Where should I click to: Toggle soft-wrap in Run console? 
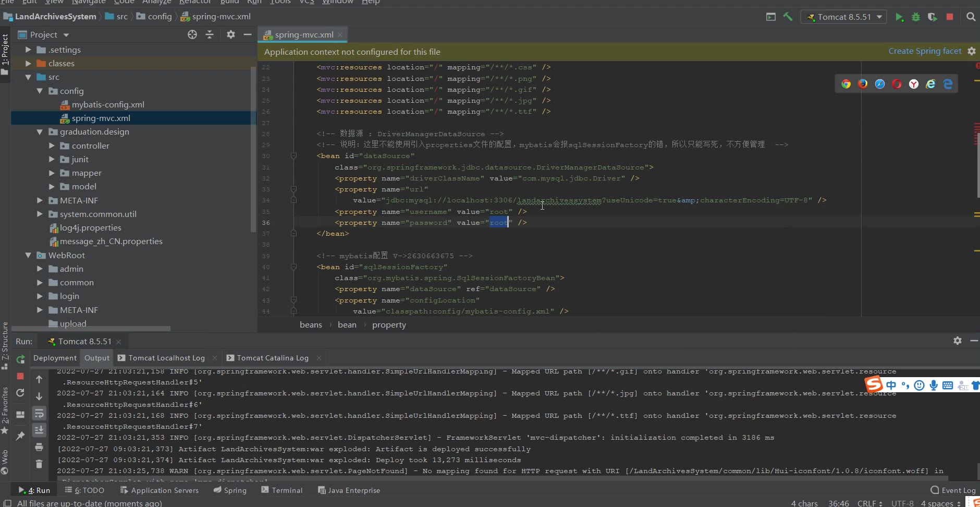(x=39, y=414)
